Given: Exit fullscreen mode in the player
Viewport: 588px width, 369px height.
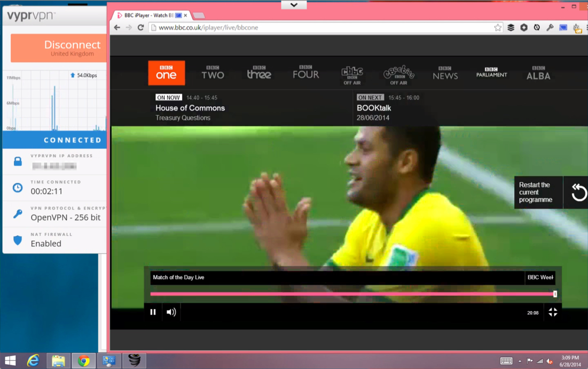Looking at the screenshot, I should point(553,312).
